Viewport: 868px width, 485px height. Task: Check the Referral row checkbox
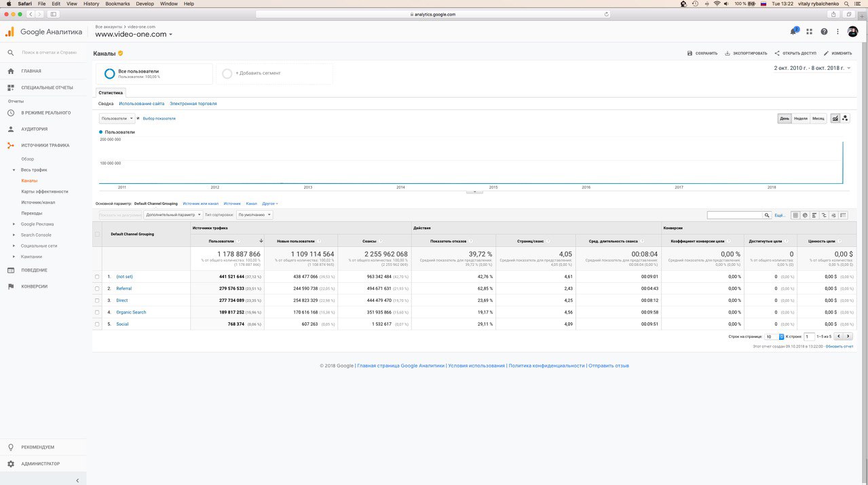point(97,288)
